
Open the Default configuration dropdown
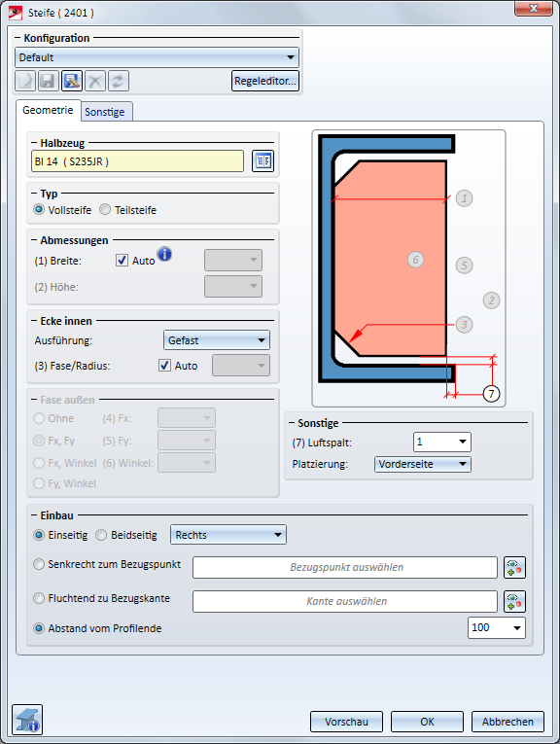coord(157,57)
